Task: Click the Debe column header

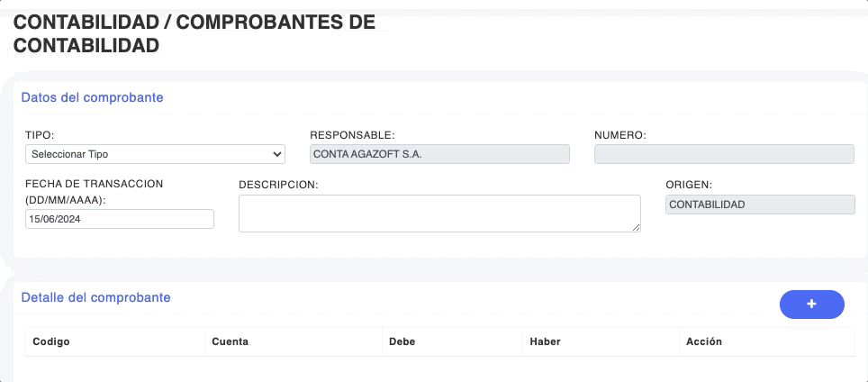Action: pyautogui.click(x=402, y=341)
